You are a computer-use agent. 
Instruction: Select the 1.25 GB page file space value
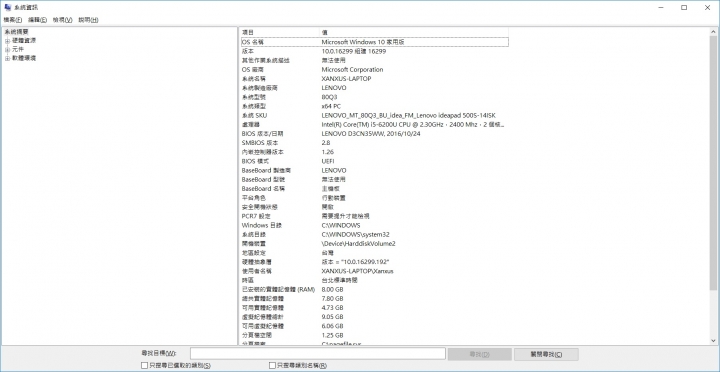click(332, 335)
